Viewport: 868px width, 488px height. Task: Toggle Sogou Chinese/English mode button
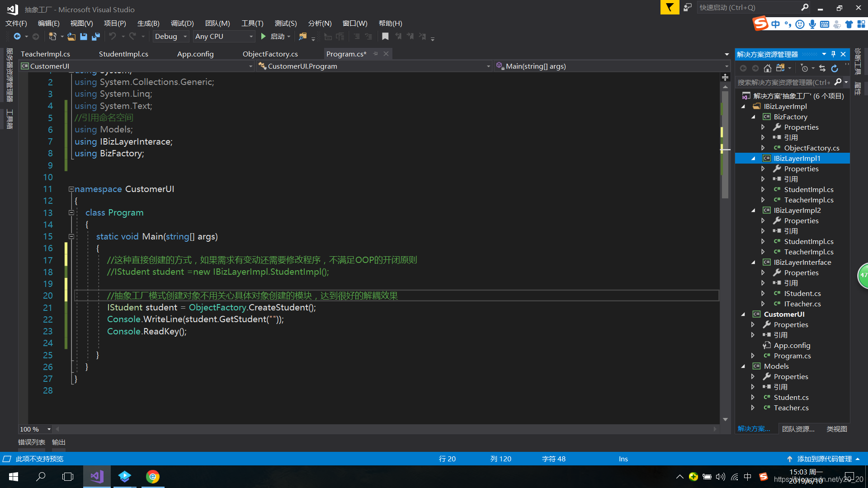tap(776, 24)
